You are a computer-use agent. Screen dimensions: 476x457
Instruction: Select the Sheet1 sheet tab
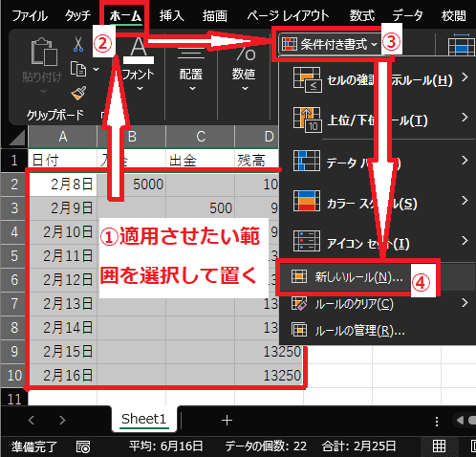pyautogui.click(x=144, y=419)
